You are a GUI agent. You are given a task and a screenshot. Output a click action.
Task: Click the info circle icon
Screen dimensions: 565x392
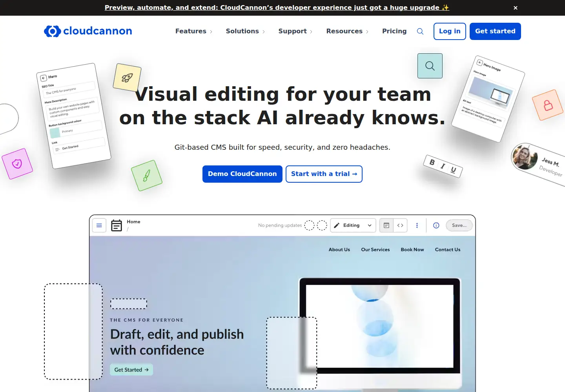[436, 225]
